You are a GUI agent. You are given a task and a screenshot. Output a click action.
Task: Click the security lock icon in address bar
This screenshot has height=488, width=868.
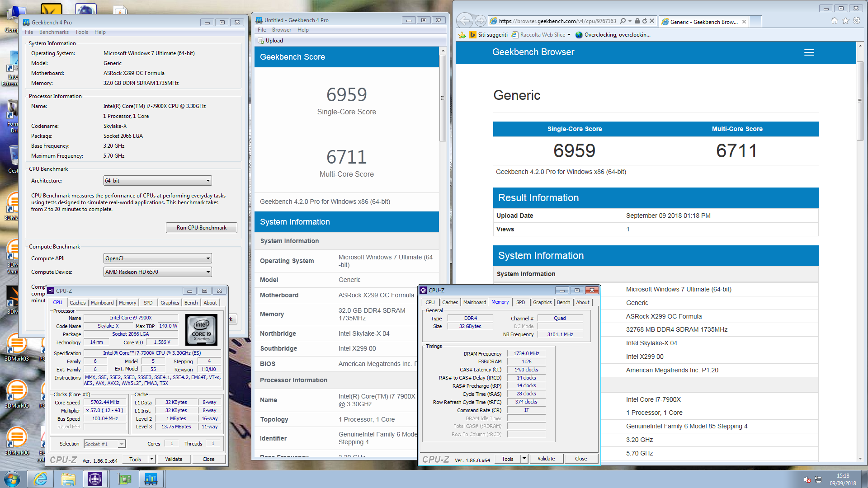(x=637, y=21)
